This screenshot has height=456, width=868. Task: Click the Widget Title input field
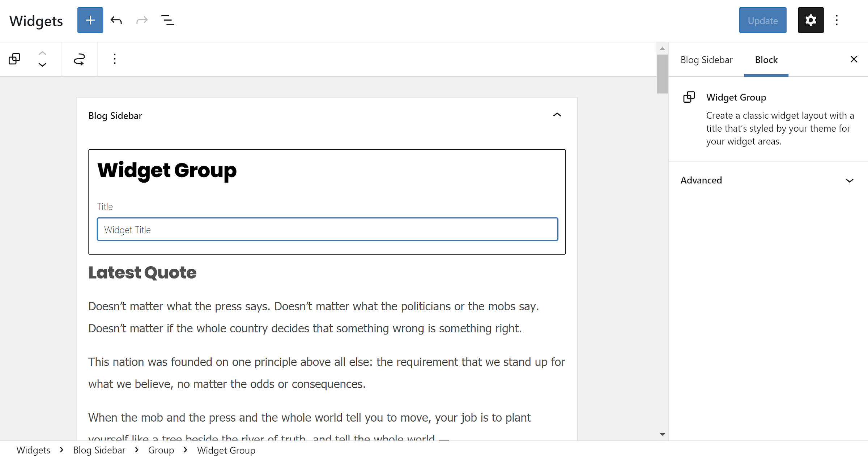coord(327,229)
